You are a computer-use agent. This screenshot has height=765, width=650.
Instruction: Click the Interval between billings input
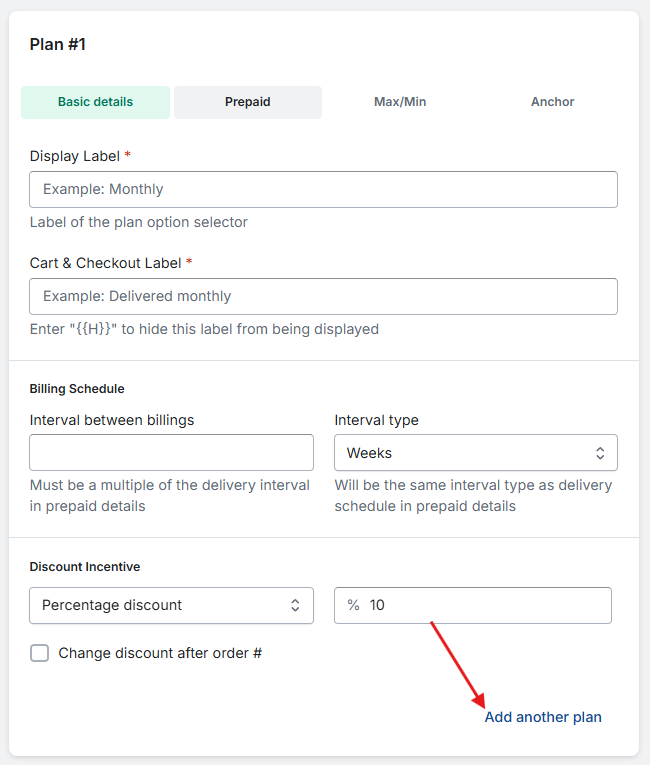pyautogui.click(x=171, y=452)
